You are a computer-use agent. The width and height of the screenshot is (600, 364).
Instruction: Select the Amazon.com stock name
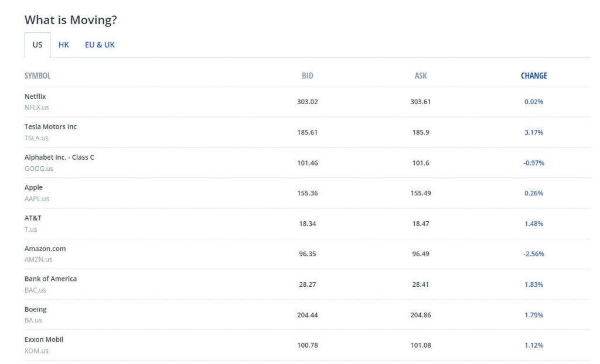coord(45,249)
